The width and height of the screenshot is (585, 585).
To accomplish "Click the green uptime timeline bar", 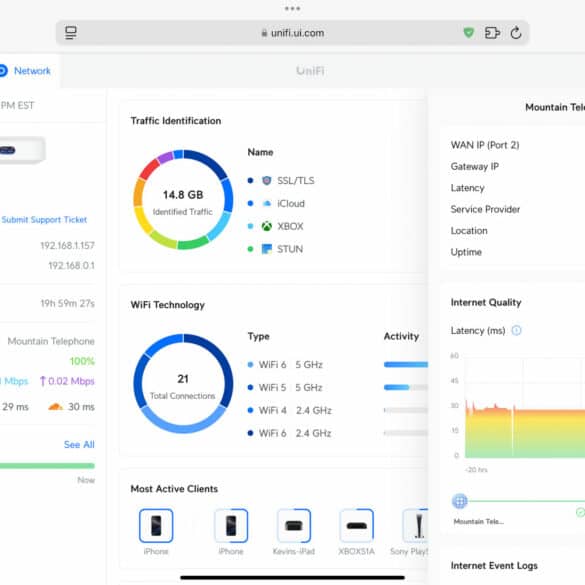I will point(47,466).
